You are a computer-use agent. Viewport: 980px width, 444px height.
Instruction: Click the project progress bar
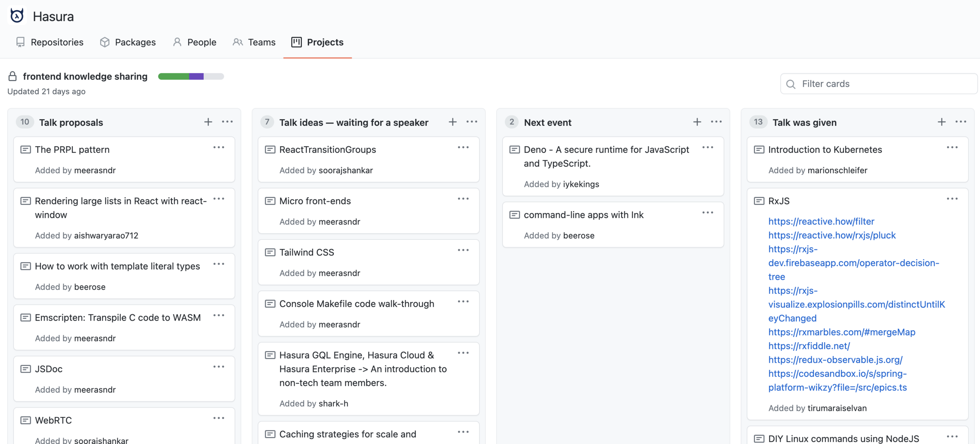(191, 76)
